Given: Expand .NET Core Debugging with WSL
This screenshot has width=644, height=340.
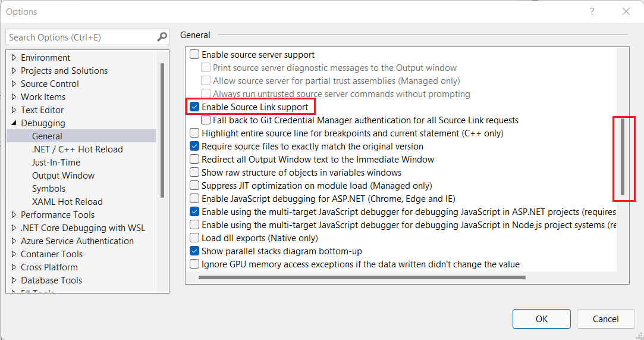Looking at the screenshot, I should pyautogui.click(x=14, y=228).
